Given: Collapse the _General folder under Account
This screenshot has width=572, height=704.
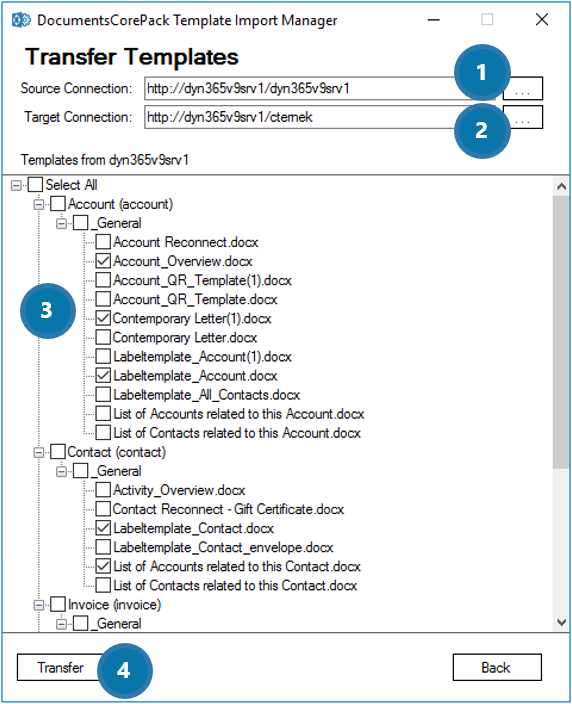Looking at the screenshot, I should pos(62,223).
